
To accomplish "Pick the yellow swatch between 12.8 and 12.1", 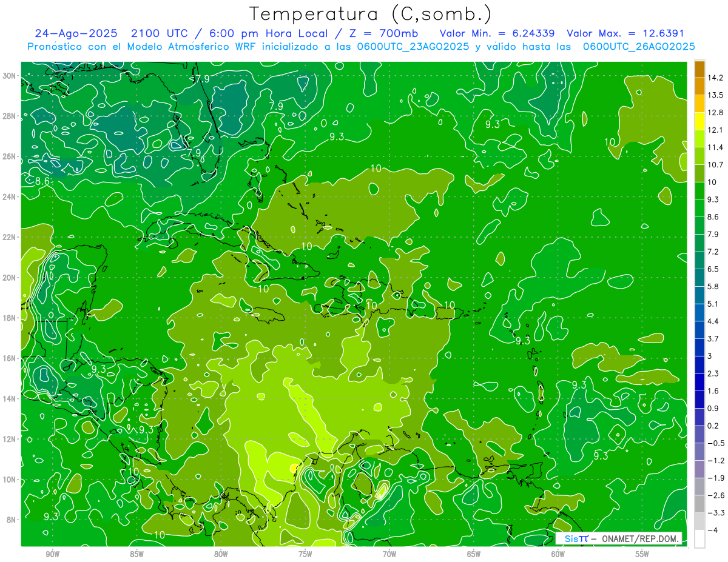I will click(x=699, y=121).
